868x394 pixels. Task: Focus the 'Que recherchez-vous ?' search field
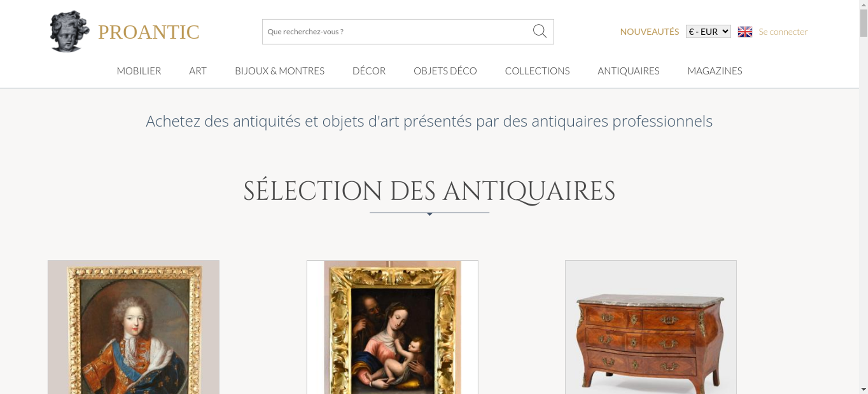click(397, 32)
